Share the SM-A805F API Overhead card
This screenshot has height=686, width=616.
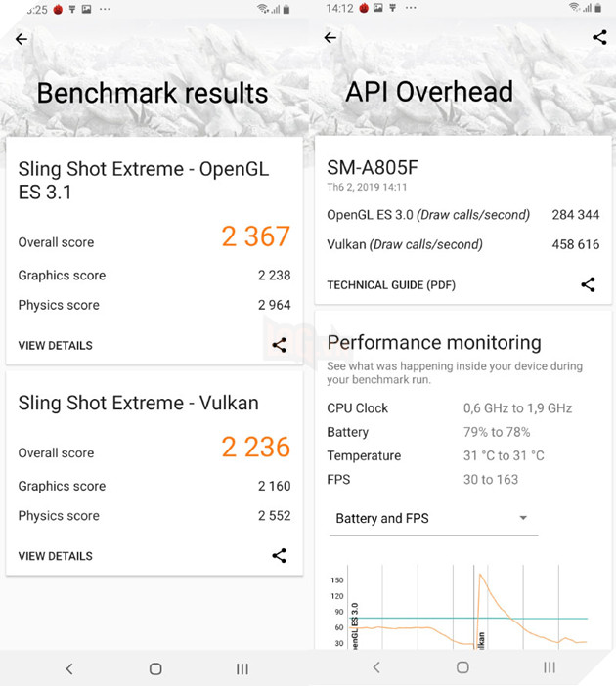588,285
